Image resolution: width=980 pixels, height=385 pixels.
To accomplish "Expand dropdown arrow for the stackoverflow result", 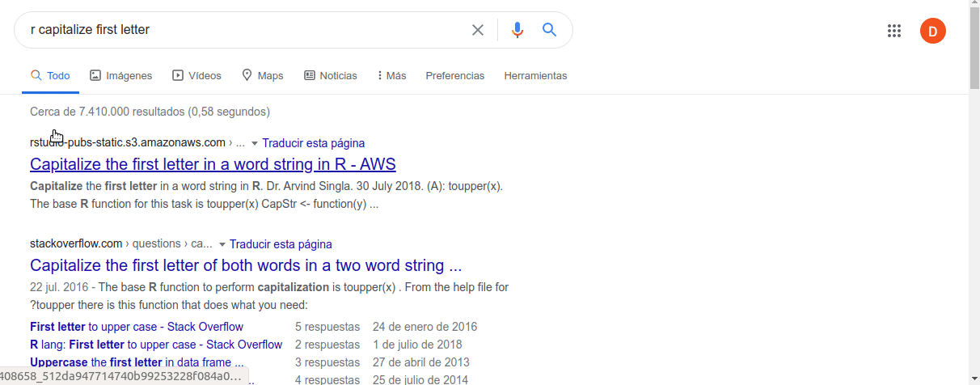I will [x=222, y=244].
